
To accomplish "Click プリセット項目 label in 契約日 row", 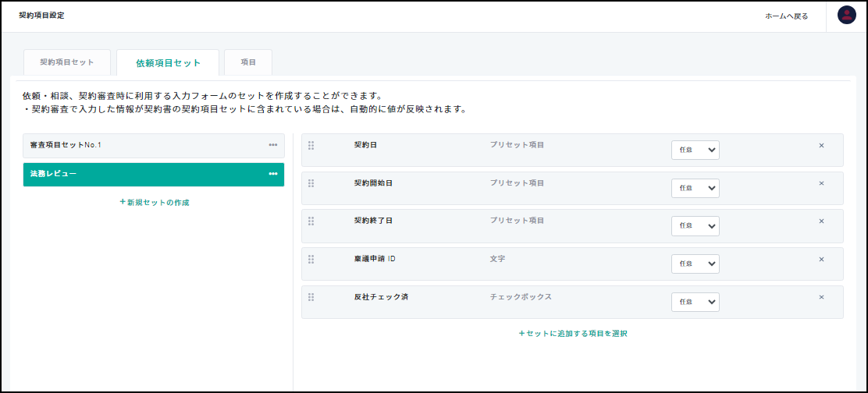I will (x=517, y=145).
